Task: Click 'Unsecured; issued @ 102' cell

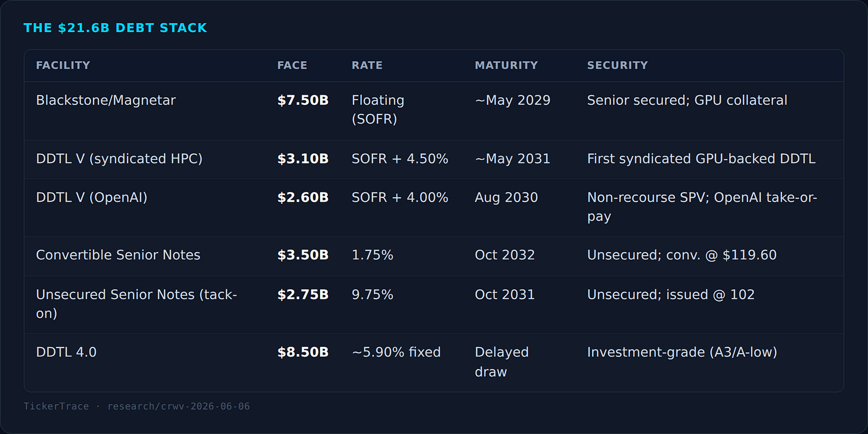Action: point(671,294)
